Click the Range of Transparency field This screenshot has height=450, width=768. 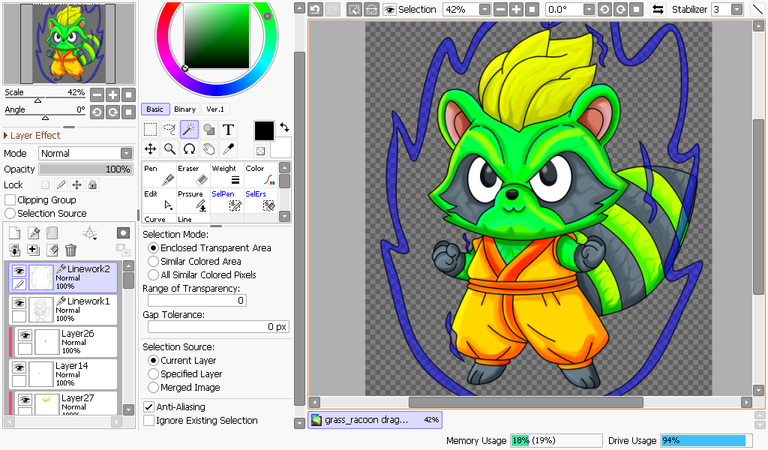[197, 300]
